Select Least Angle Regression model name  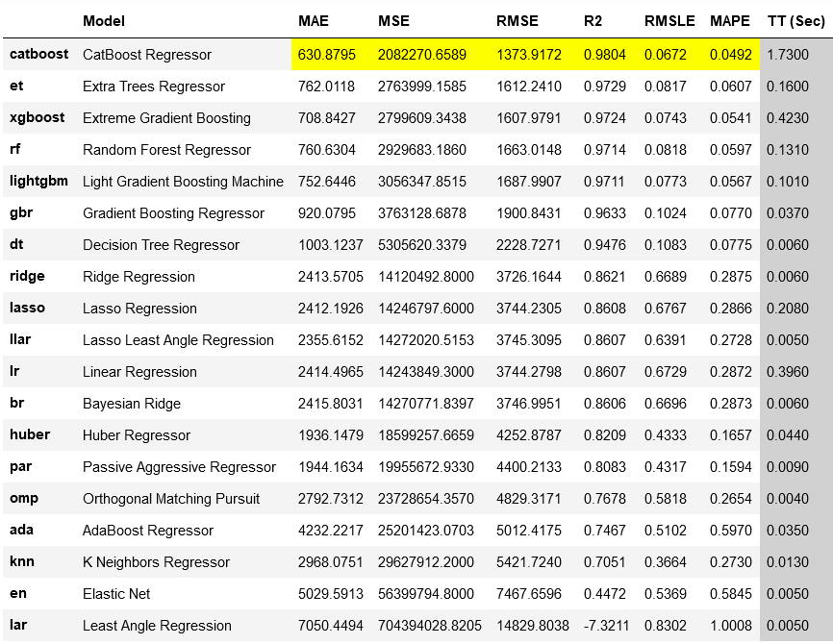point(157,626)
